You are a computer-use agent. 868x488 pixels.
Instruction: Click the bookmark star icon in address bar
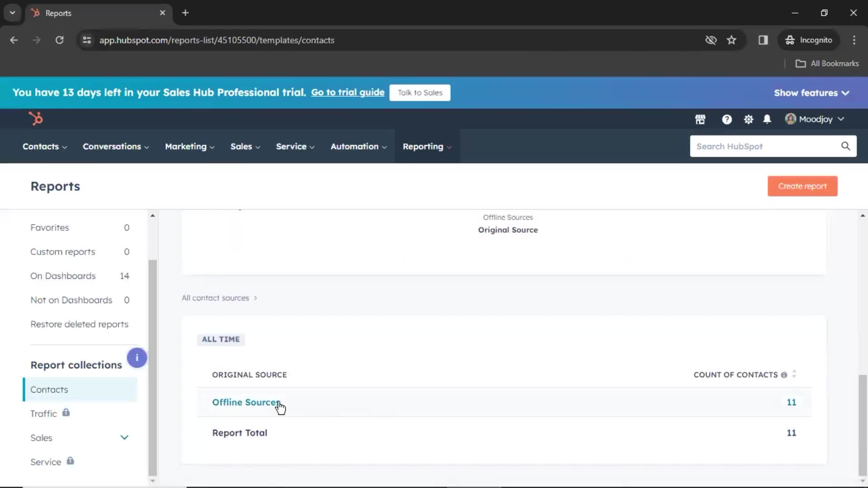coord(731,40)
